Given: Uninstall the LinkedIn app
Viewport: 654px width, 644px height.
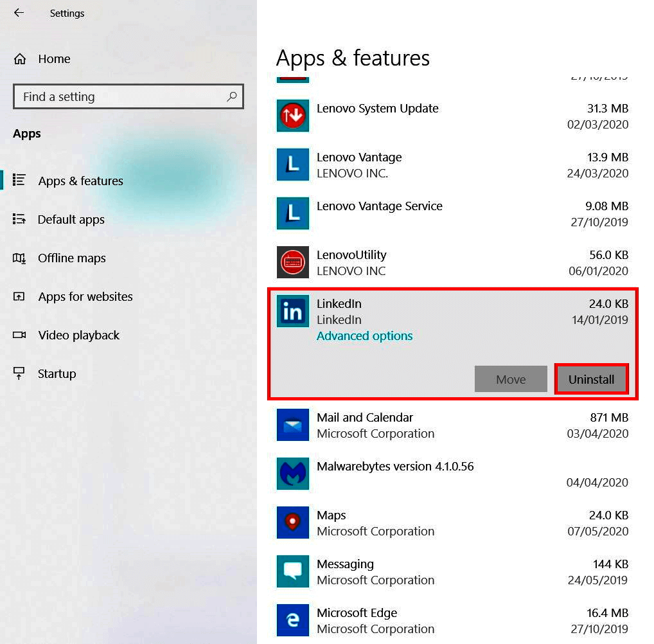Looking at the screenshot, I should [x=591, y=379].
